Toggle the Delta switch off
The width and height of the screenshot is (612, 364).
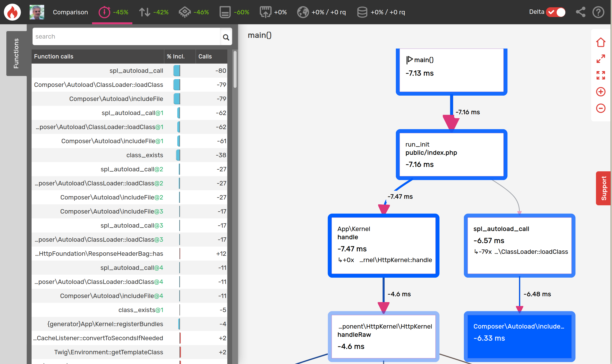556,12
